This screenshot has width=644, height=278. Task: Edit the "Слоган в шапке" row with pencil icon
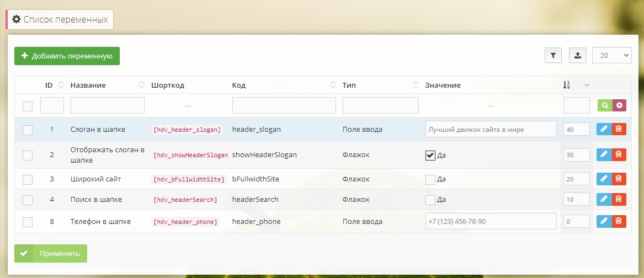604,129
